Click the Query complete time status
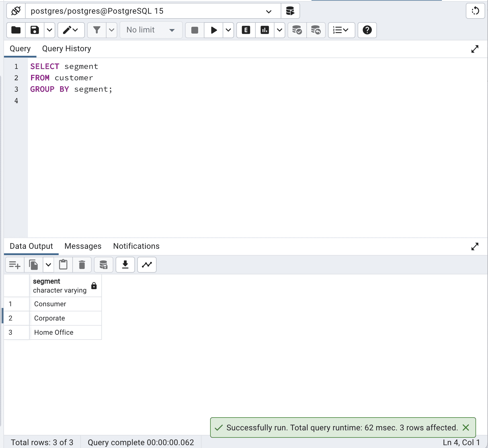The width and height of the screenshot is (488, 448). (141, 442)
